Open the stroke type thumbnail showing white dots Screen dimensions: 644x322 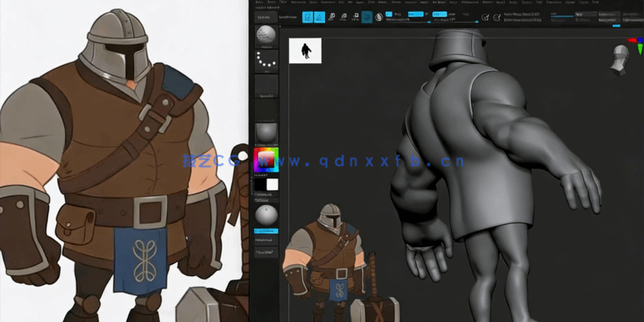(266, 62)
